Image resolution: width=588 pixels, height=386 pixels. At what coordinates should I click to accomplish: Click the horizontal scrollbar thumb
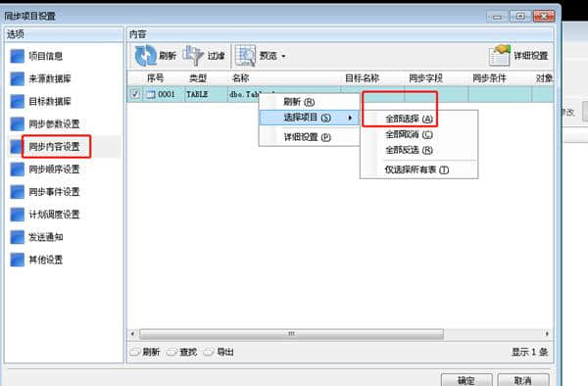tap(291, 333)
